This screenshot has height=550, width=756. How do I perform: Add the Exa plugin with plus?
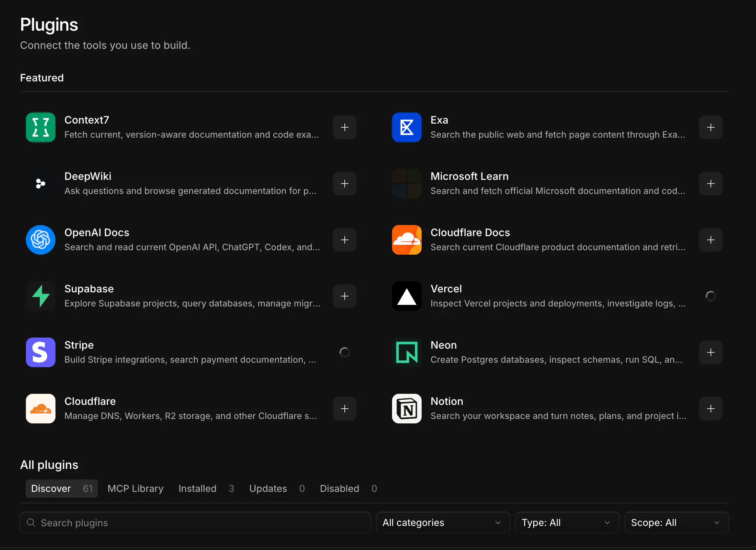(x=711, y=127)
